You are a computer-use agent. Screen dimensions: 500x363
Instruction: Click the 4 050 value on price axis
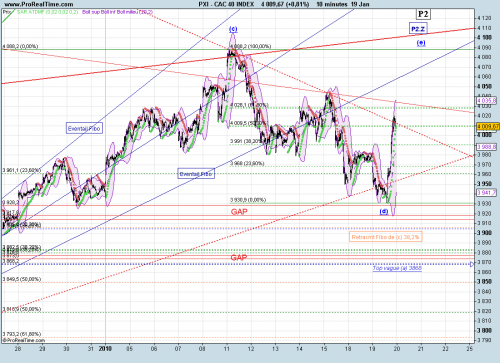(x=484, y=86)
